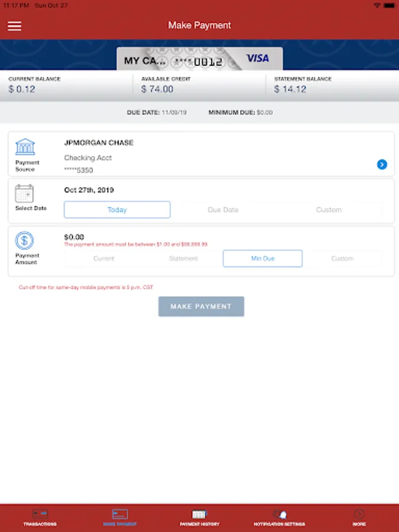The height and width of the screenshot is (532, 399).
Task: Open the Make Payment tab
Action: pos(120,517)
